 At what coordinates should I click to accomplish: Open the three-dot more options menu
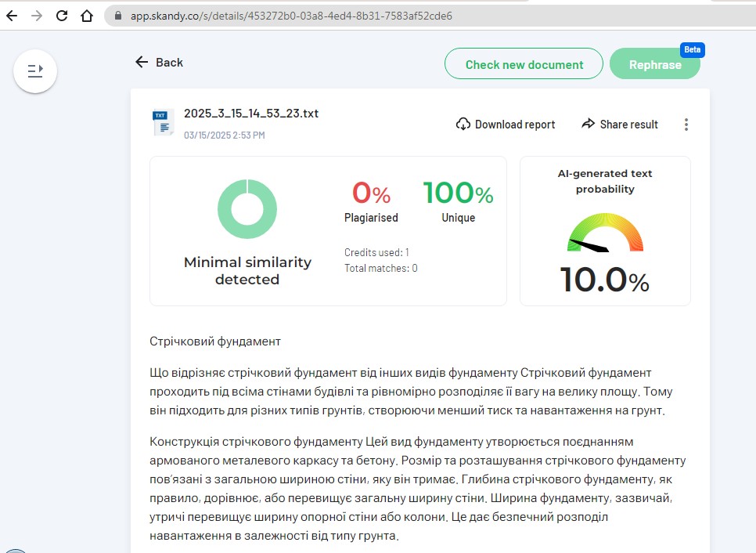pyautogui.click(x=686, y=125)
